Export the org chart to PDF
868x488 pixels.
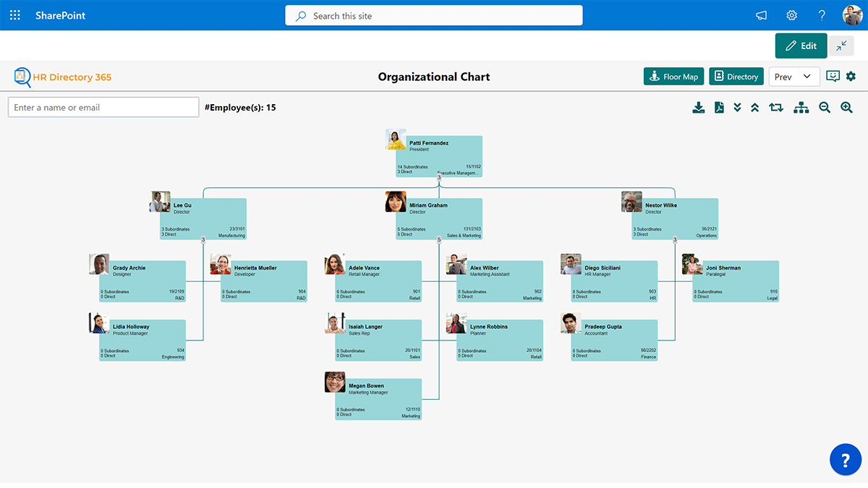pyautogui.click(x=718, y=107)
